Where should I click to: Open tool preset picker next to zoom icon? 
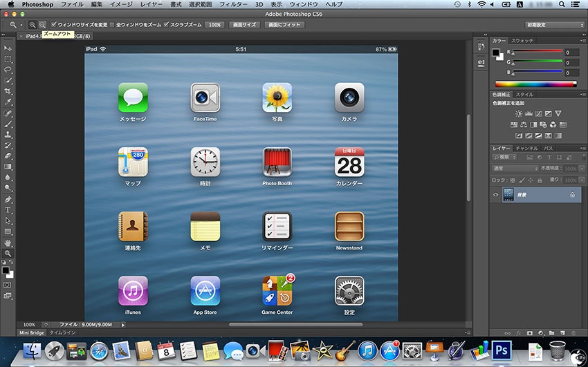point(21,25)
